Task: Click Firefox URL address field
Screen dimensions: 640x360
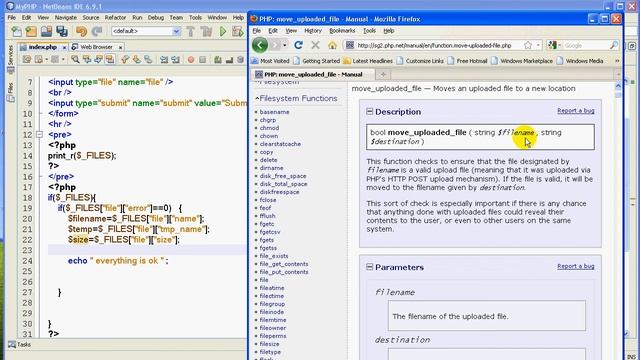Action: tap(434, 45)
